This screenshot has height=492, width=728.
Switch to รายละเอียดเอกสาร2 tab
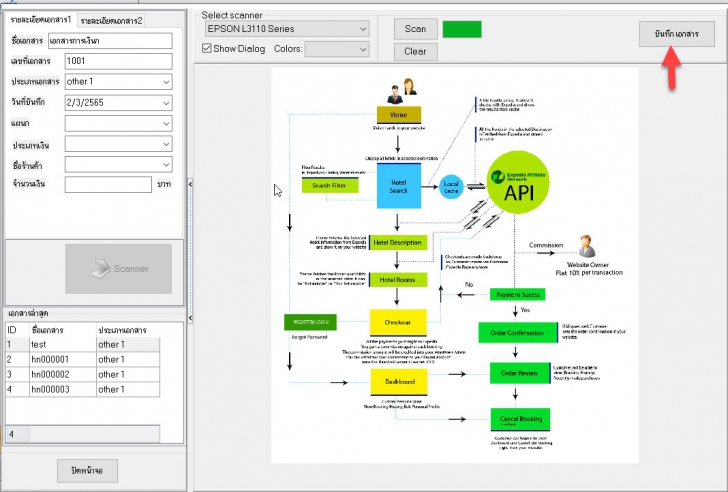111,21
